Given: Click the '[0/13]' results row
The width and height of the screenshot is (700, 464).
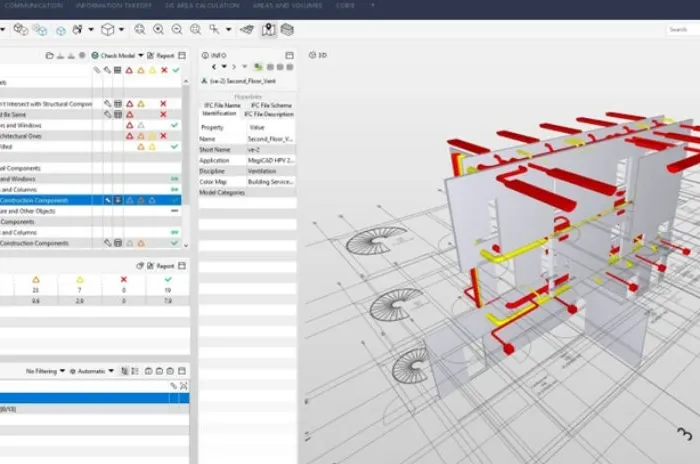Looking at the screenshot, I should tap(95, 409).
